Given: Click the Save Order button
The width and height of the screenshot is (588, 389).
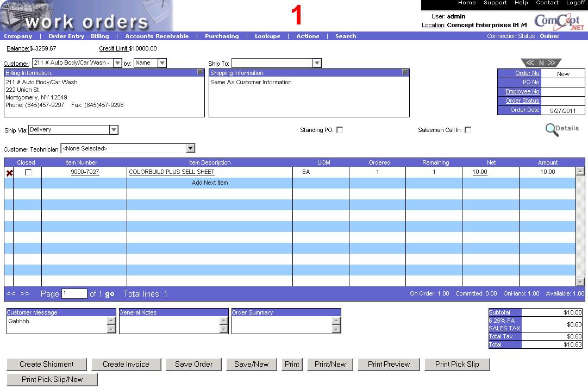Looking at the screenshot, I should (x=193, y=365).
